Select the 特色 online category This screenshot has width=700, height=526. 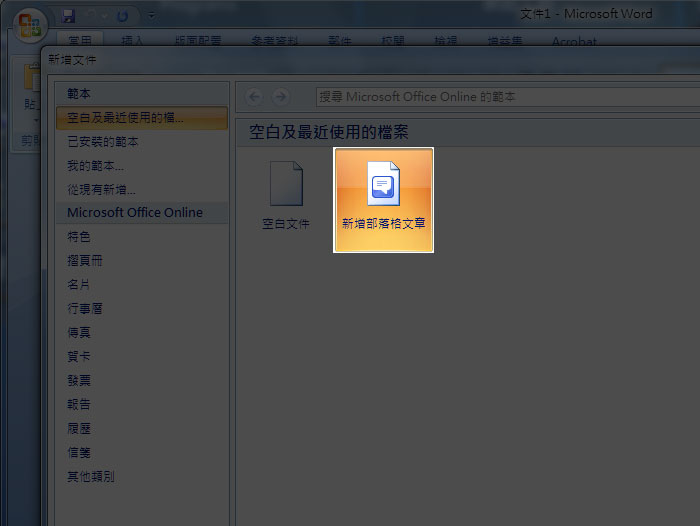(x=79, y=237)
